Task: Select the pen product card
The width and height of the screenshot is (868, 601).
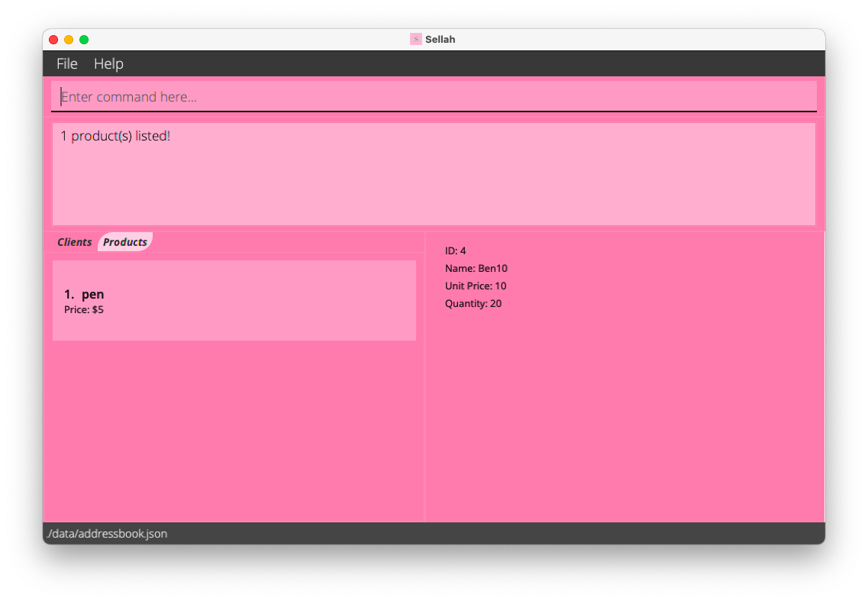Action: pyautogui.click(x=234, y=300)
